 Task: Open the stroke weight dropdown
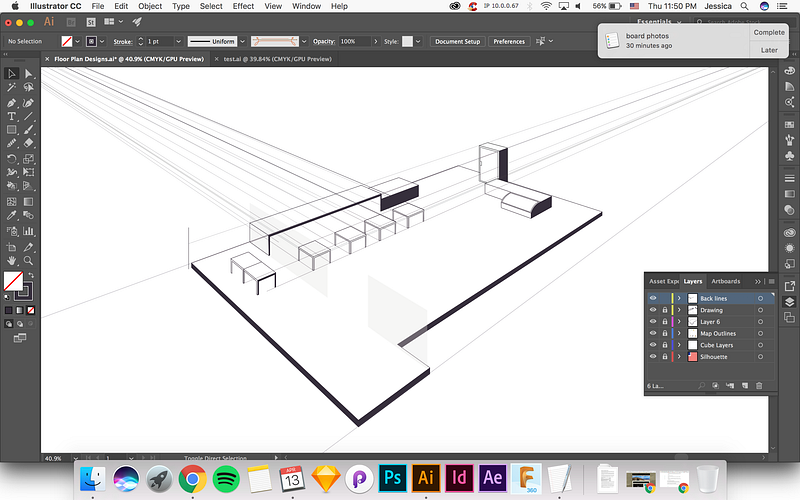178,42
